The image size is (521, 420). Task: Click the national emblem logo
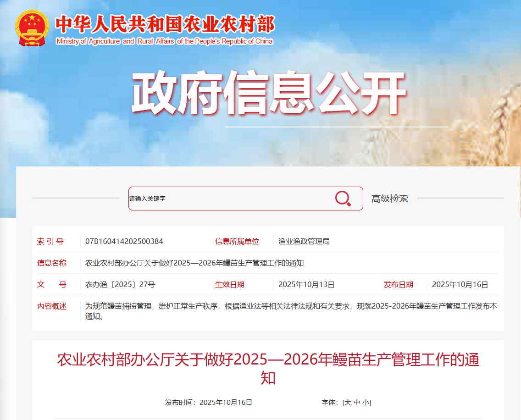(32, 28)
